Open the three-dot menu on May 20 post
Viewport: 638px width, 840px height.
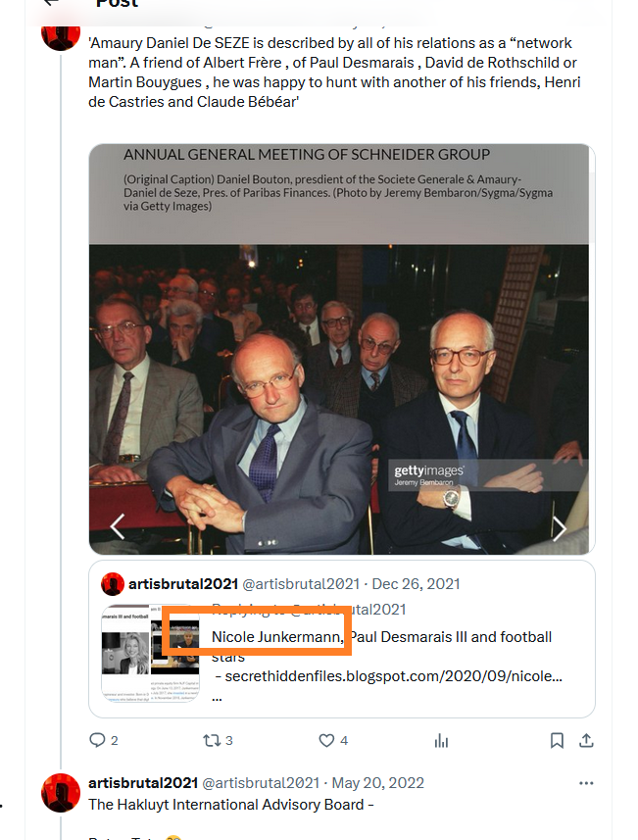(587, 783)
